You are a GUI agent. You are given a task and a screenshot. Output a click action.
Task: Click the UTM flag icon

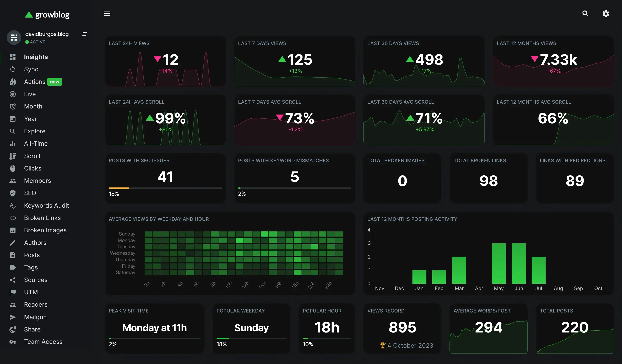[13, 292]
